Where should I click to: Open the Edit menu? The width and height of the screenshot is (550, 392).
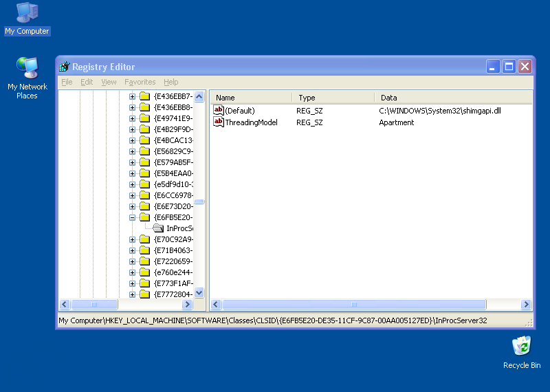[x=87, y=82]
